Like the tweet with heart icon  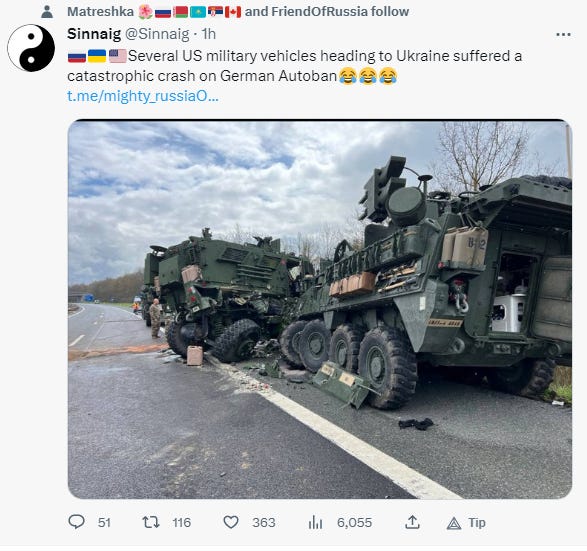tap(231, 522)
